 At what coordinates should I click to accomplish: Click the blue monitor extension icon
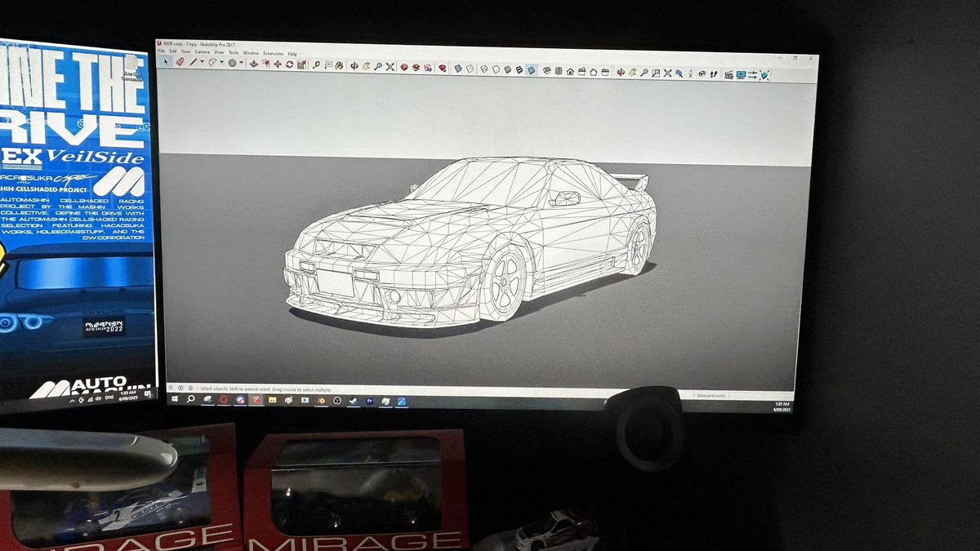pyautogui.click(x=741, y=74)
